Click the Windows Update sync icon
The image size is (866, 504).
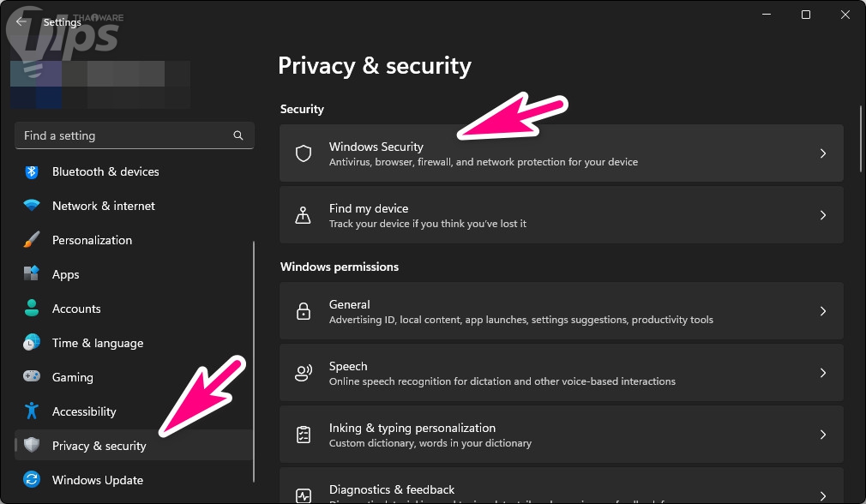coord(32,480)
